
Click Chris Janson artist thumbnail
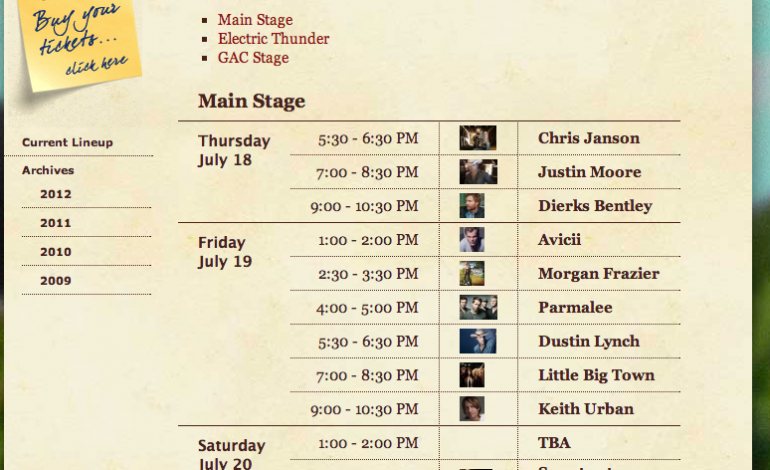pyautogui.click(x=477, y=138)
